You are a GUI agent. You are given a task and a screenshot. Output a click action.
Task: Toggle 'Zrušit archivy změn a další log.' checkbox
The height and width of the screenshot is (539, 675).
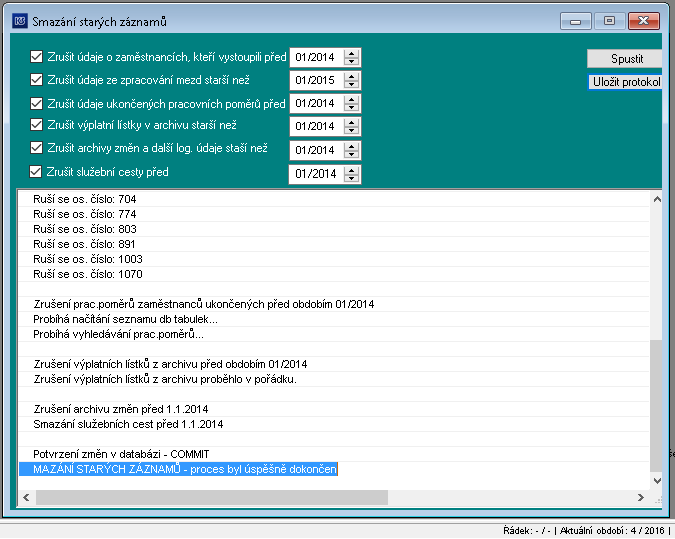point(37,148)
